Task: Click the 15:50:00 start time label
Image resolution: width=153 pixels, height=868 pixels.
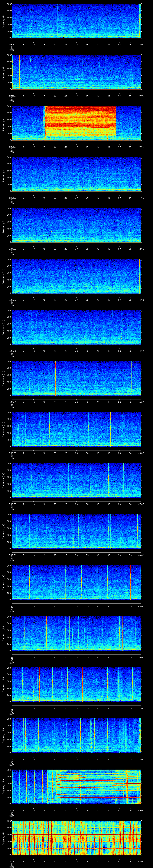Action: [x=12, y=708]
